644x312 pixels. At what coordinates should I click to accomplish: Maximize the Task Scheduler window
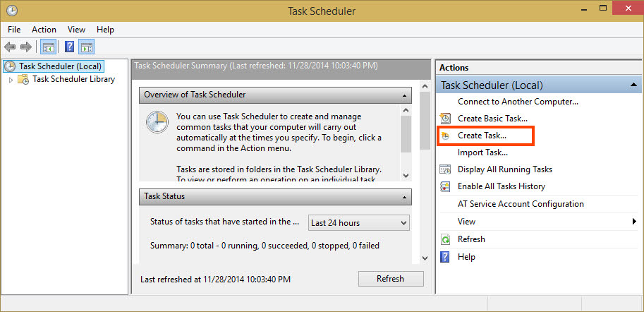point(603,8)
